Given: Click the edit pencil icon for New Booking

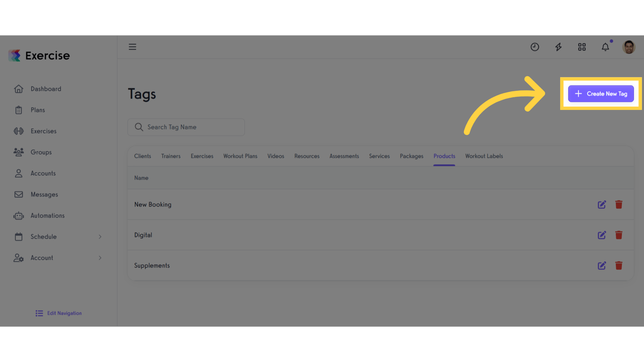Looking at the screenshot, I should click(x=602, y=204).
